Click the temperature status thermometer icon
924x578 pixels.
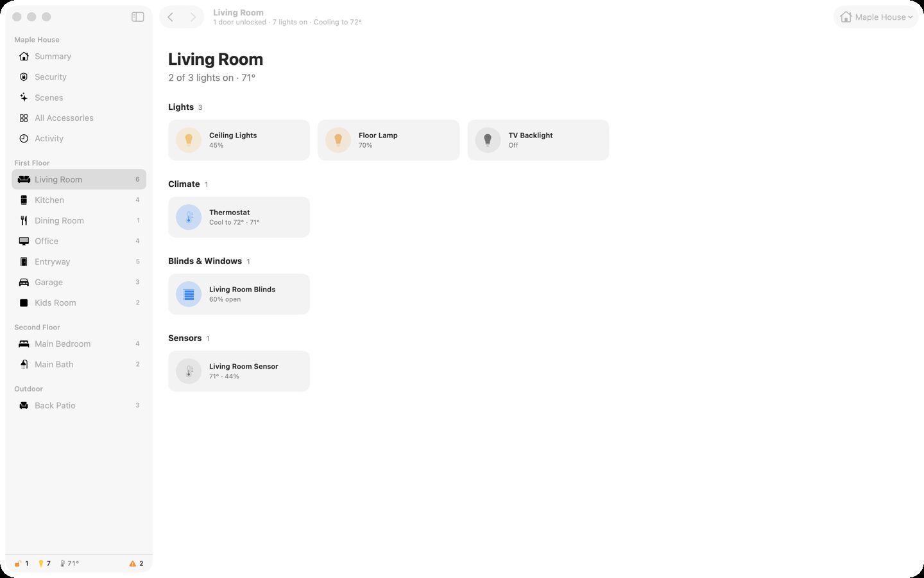(x=62, y=564)
